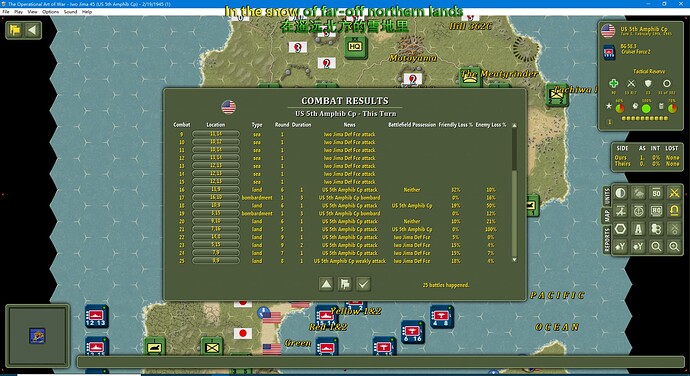Click the anchor circle icon in map panel

click(x=638, y=211)
